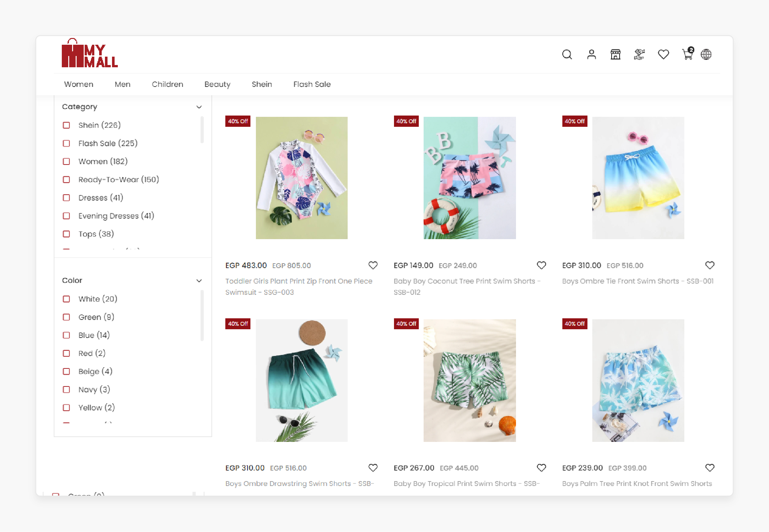Check the Navy (3) color filter
Viewport: 769px width, 532px height.
pyautogui.click(x=66, y=390)
